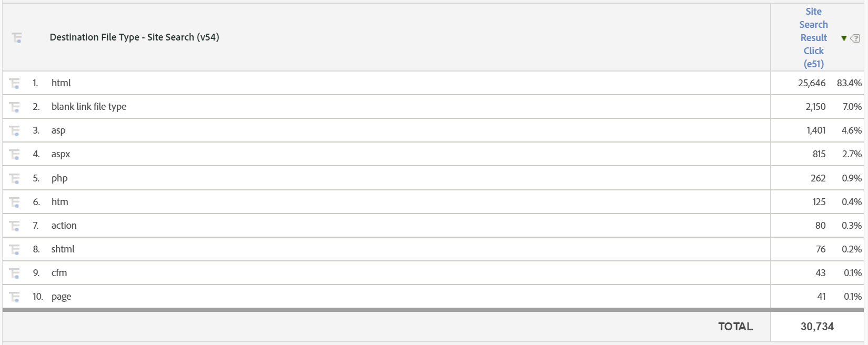Open the dimension filter icon in the header row
The width and height of the screenshot is (868, 345).
(17, 37)
